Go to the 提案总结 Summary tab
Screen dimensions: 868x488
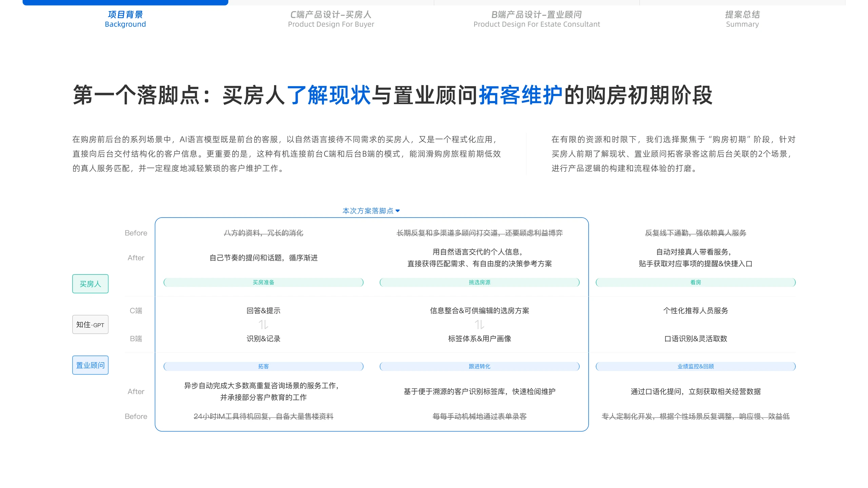coord(742,19)
